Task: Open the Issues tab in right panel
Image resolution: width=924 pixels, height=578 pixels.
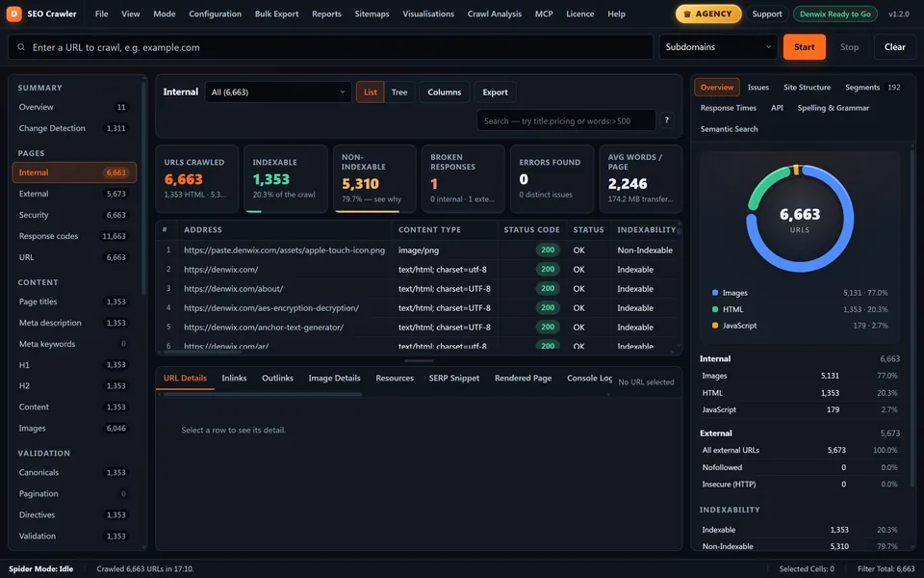Action: [757, 88]
